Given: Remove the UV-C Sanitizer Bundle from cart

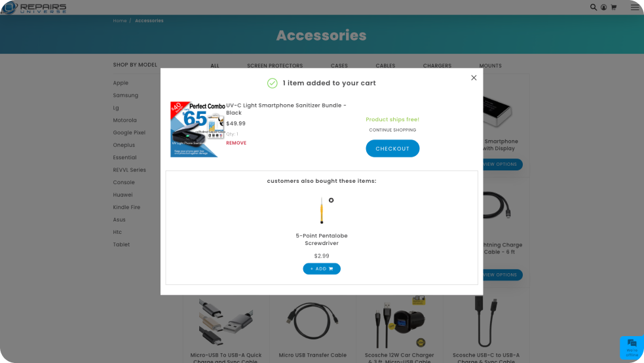Looking at the screenshot, I should [x=236, y=143].
